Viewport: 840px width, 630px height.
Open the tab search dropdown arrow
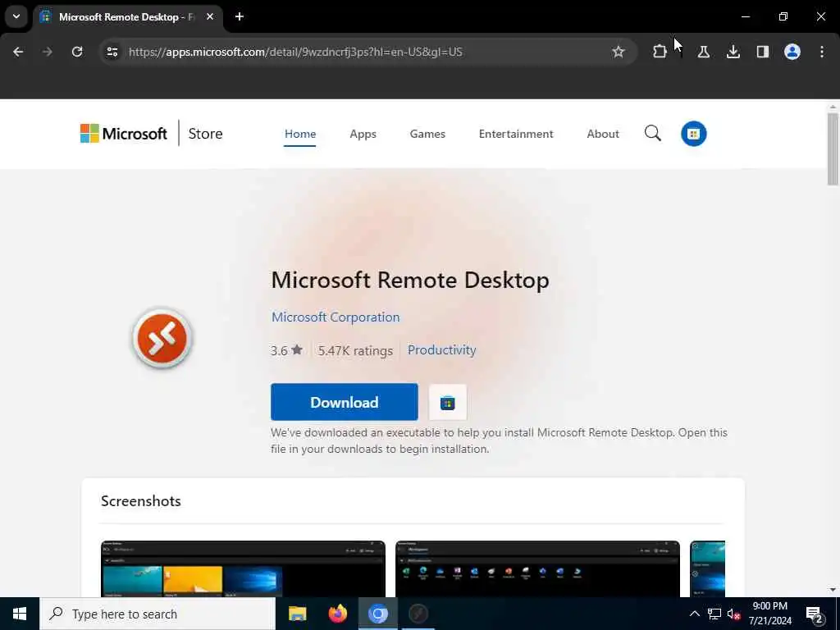point(16,16)
